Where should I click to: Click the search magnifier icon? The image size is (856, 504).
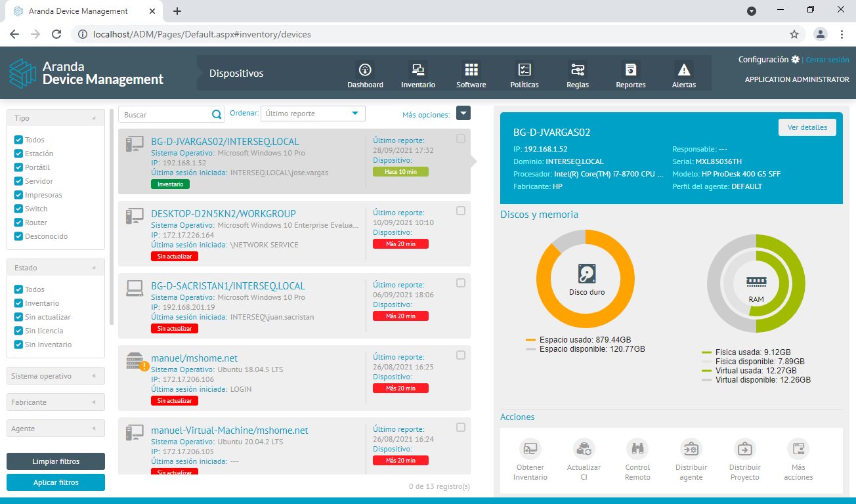pos(217,115)
